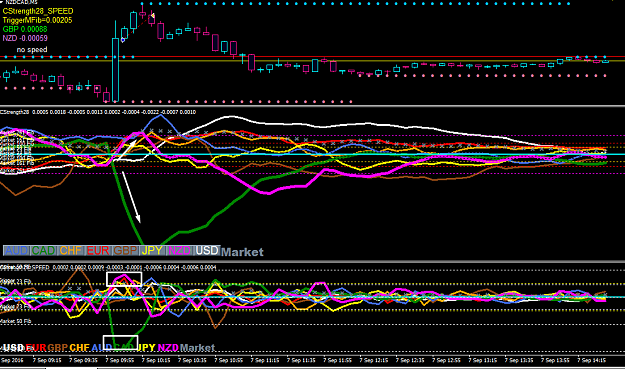
Task: Toggle the JPY button in CStrength28 panel
Action: coord(152,251)
